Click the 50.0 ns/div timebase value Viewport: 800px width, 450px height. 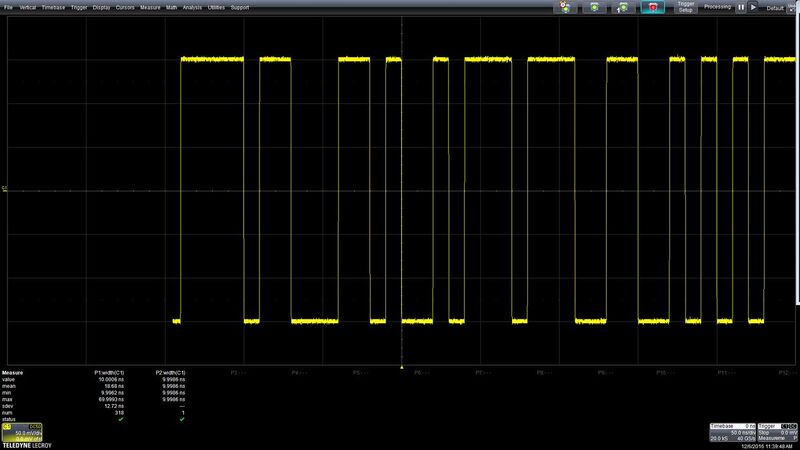pyautogui.click(x=743, y=433)
